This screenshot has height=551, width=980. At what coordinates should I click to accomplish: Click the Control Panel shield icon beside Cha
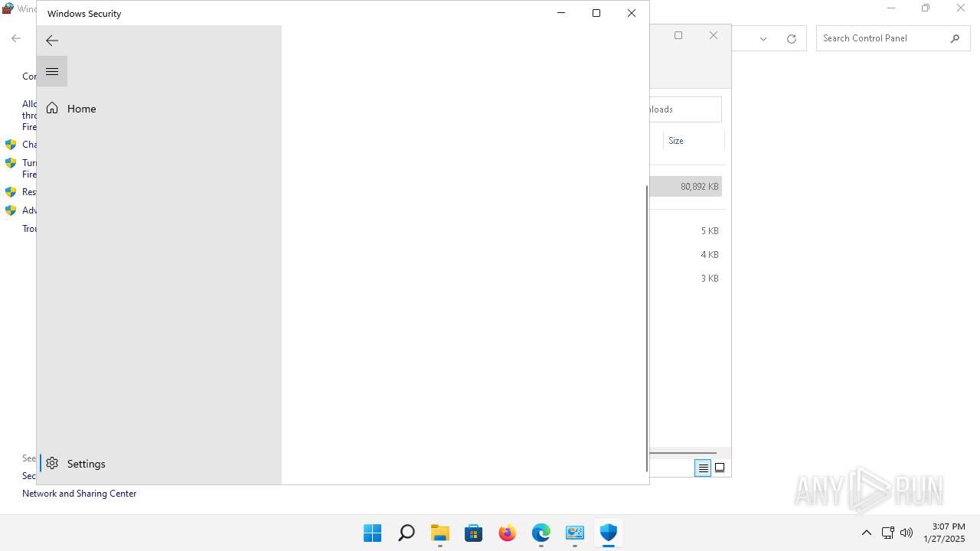11,145
